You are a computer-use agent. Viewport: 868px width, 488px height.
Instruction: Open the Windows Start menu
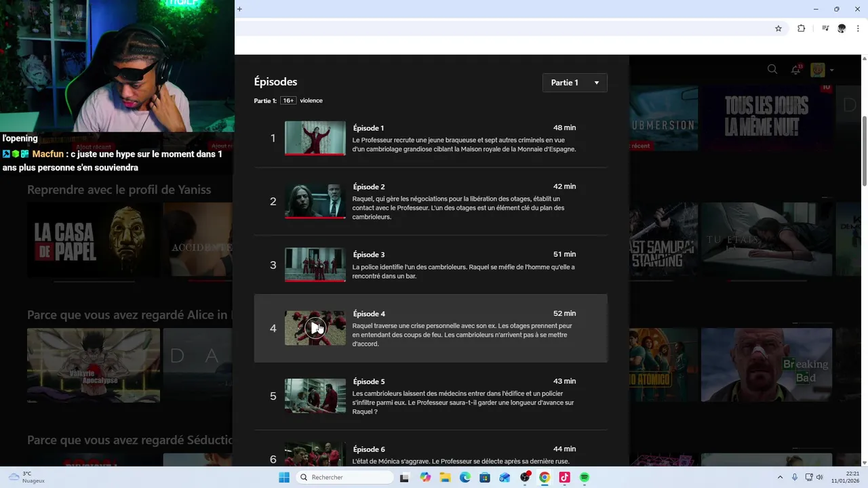click(284, 477)
